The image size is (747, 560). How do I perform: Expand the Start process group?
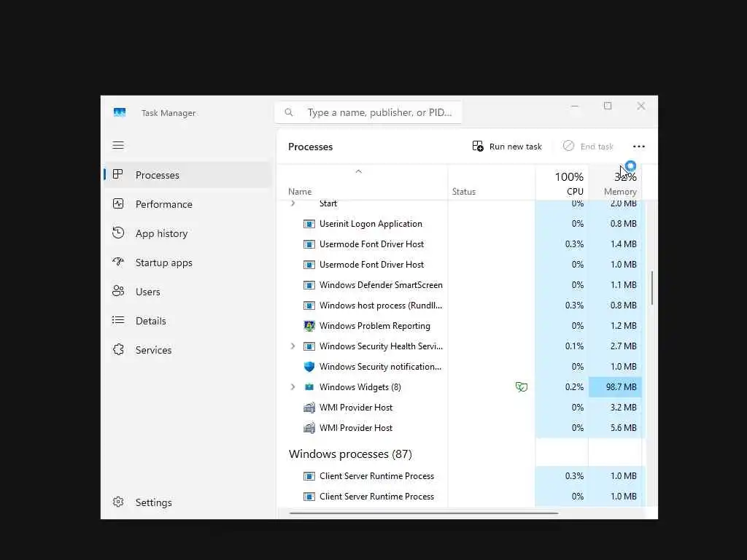pos(293,203)
